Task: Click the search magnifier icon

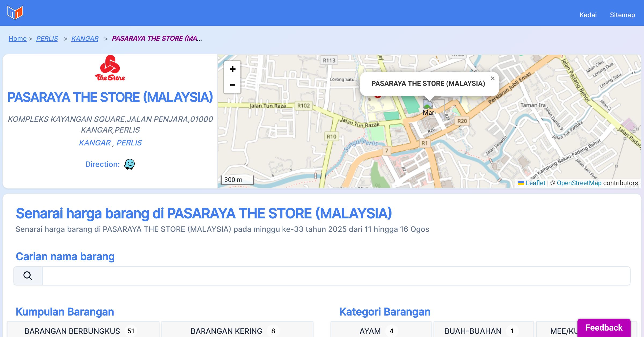Action: pyautogui.click(x=28, y=276)
